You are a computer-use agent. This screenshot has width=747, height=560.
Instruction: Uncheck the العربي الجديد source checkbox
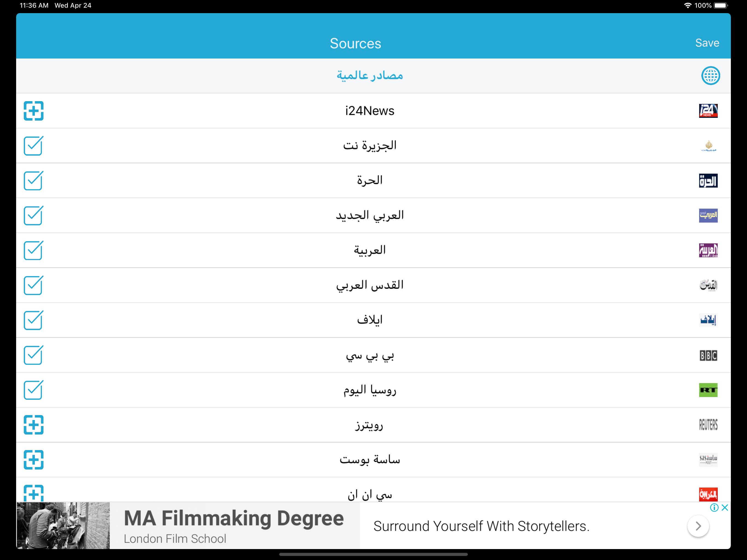tap(33, 215)
